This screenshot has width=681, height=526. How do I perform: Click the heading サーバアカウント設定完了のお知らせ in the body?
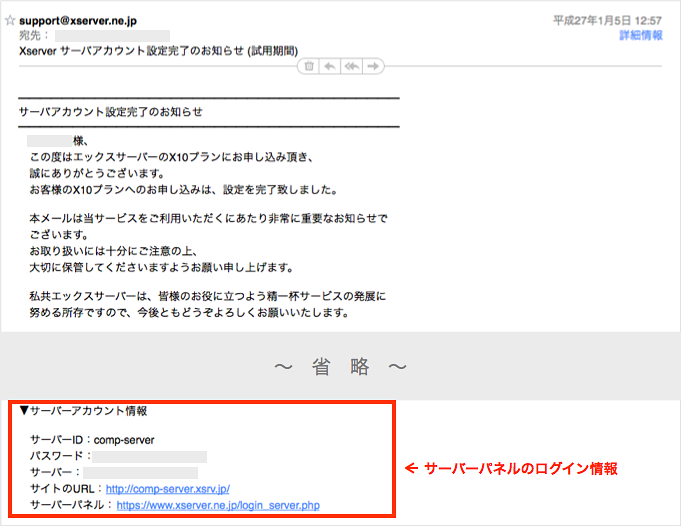pyautogui.click(x=111, y=112)
